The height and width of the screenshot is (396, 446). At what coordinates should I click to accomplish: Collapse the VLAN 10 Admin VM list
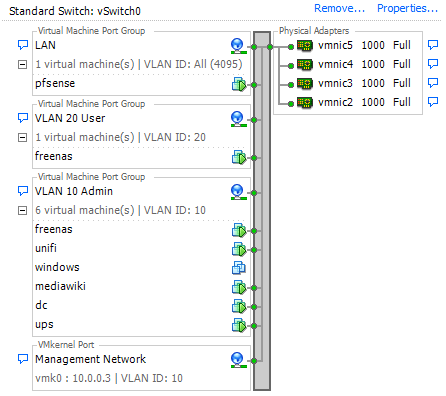click(22, 210)
